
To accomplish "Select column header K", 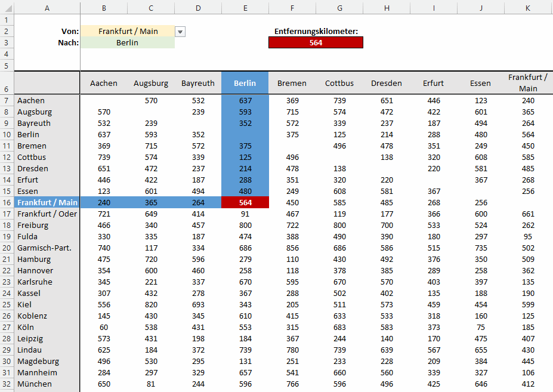I will point(528,8).
